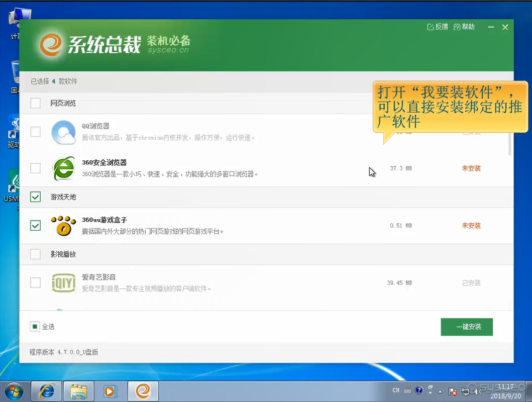
Task: Open the 反馈 feedback link
Action: [x=438, y=27]
